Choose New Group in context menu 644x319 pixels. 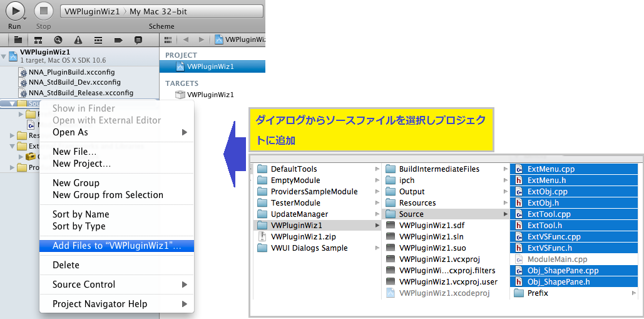[x=116, y=183]
